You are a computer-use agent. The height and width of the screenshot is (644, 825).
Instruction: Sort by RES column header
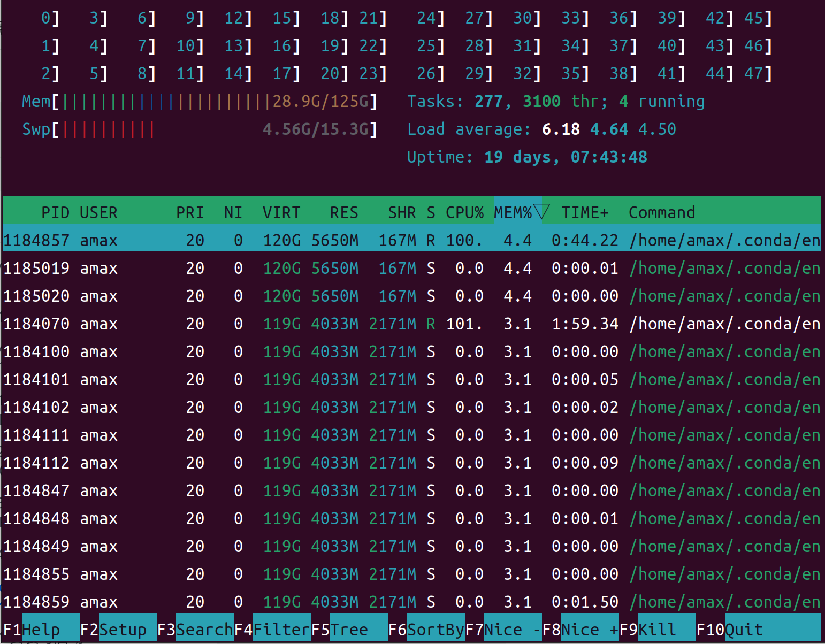(344, 212)
